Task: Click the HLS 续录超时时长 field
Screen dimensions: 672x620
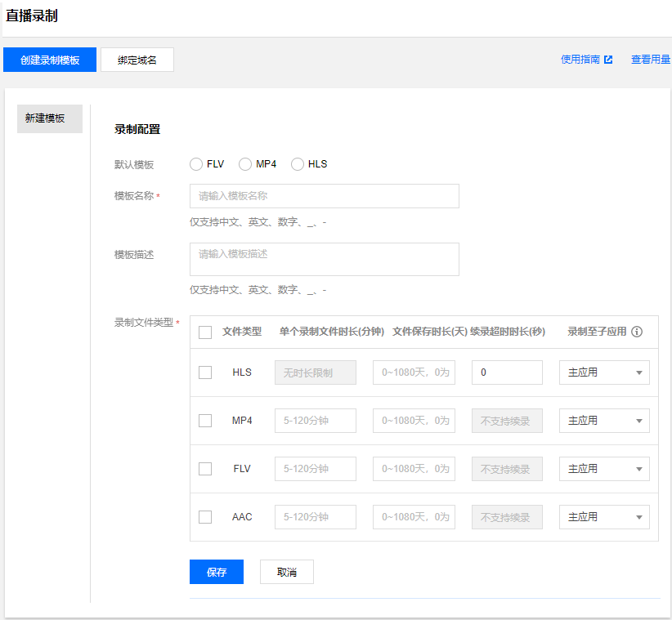Action: pos(507,372)
